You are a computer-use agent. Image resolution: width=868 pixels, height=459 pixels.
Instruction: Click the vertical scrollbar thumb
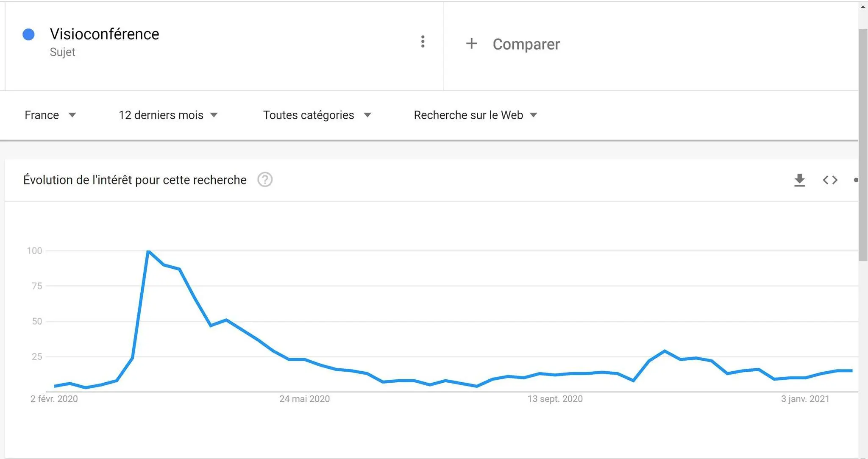coord(863,145)
